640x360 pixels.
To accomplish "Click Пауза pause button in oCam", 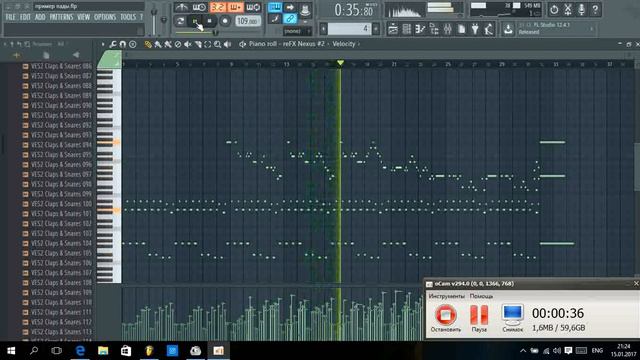I will click(479, 318).
